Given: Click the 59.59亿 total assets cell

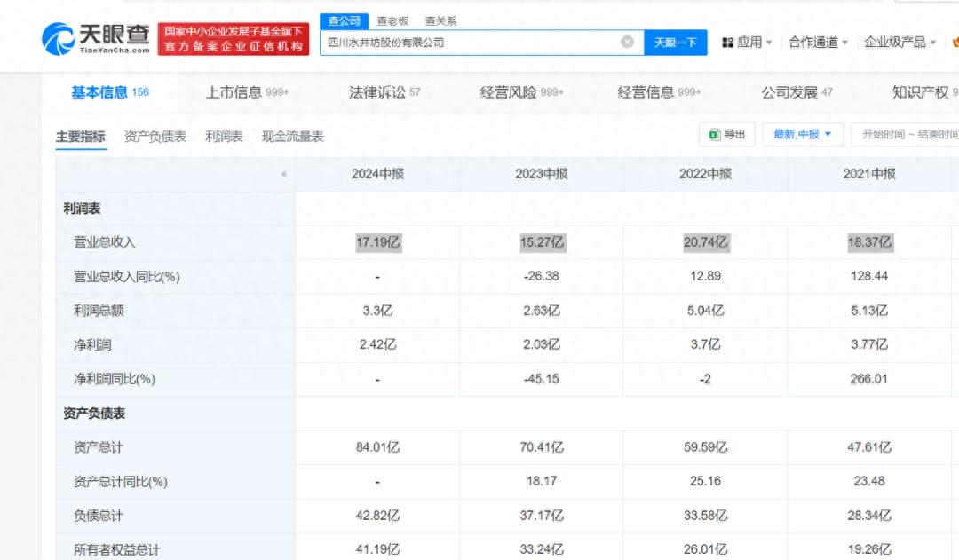Looking at the screenshot, I should tap(705, 447).
